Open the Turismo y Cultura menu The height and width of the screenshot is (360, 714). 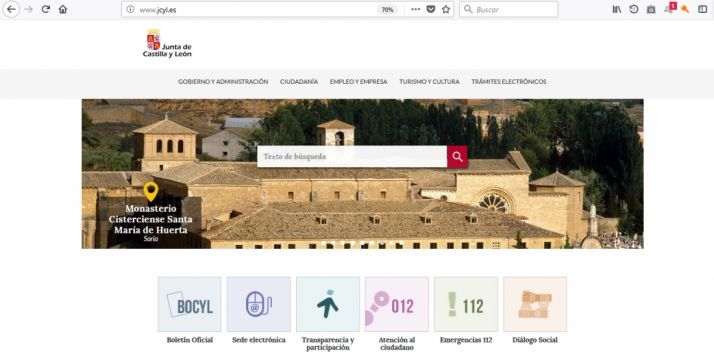click(429, 81)
